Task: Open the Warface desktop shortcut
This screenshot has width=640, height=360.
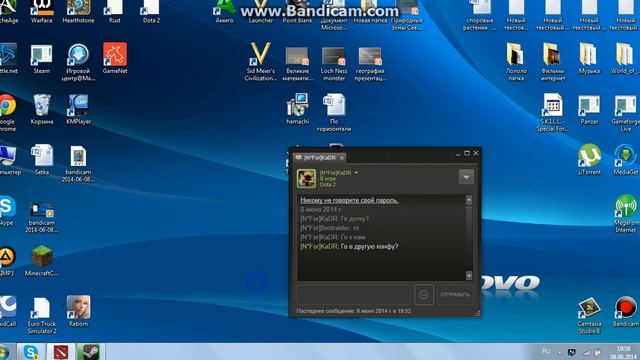Action: [42, 12]
